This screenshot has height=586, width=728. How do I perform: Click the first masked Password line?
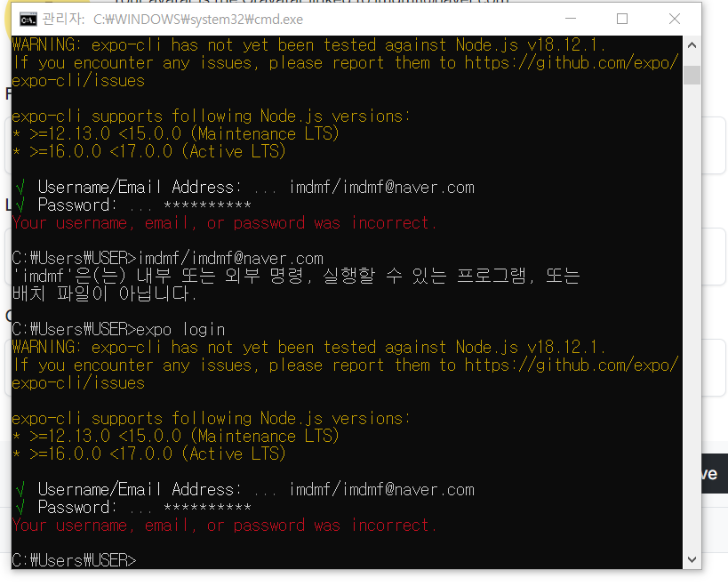point(133,205)
